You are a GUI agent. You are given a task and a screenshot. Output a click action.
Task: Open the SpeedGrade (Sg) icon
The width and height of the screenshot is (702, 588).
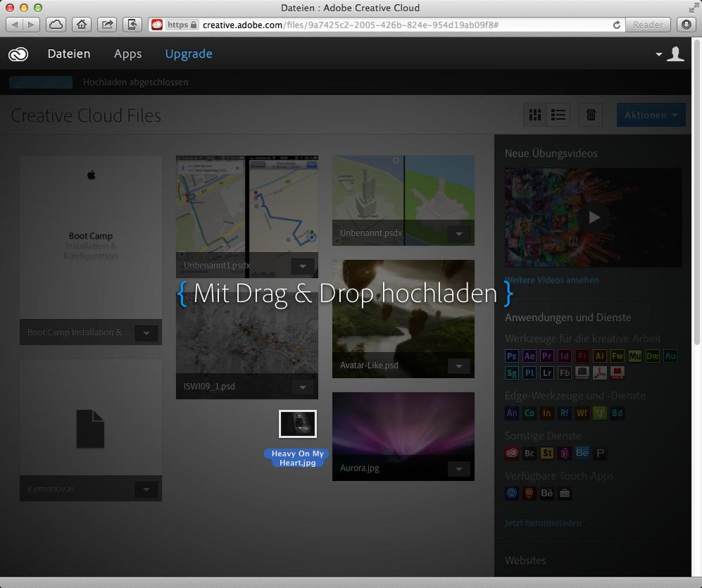[x=512, y=373]
